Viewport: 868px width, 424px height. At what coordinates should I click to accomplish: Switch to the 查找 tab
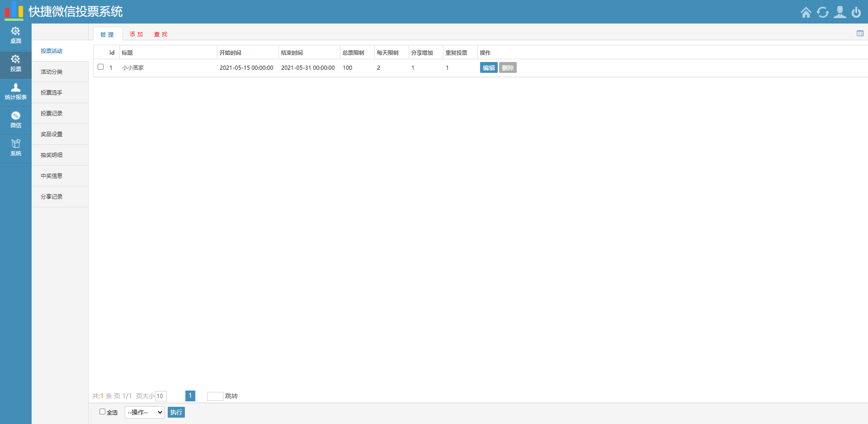tap(160, 34)
